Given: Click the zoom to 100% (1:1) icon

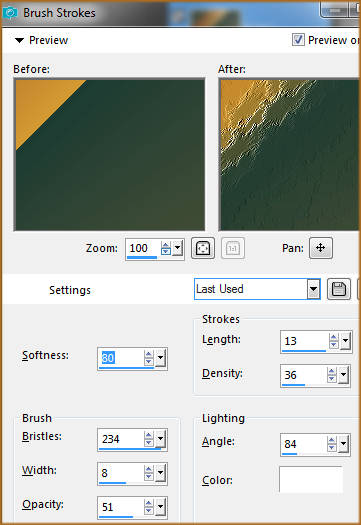Looking at the screenshot, I should point(233,248).
